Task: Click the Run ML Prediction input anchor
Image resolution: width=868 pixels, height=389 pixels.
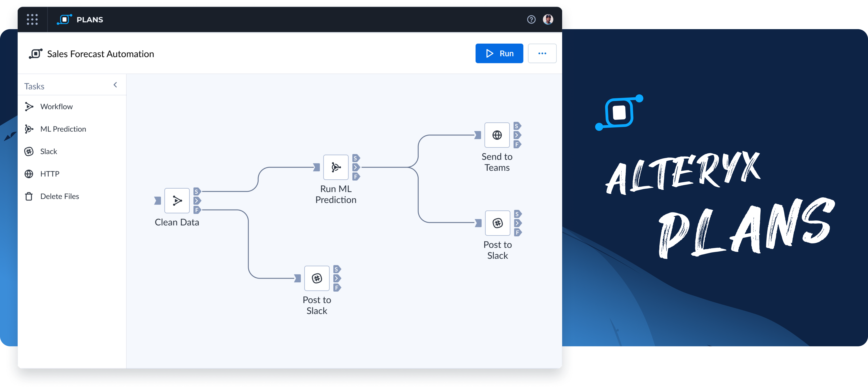Action: (x=316, y=167)
